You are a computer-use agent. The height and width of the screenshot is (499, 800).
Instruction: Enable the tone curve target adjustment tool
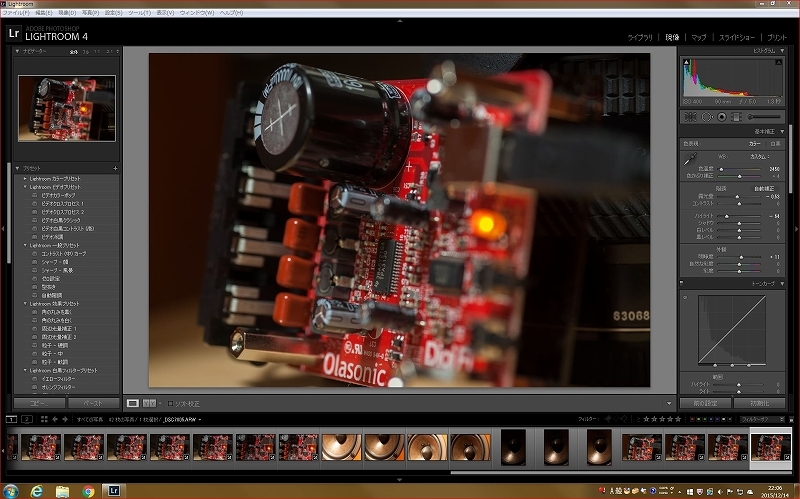pos(685,297)
